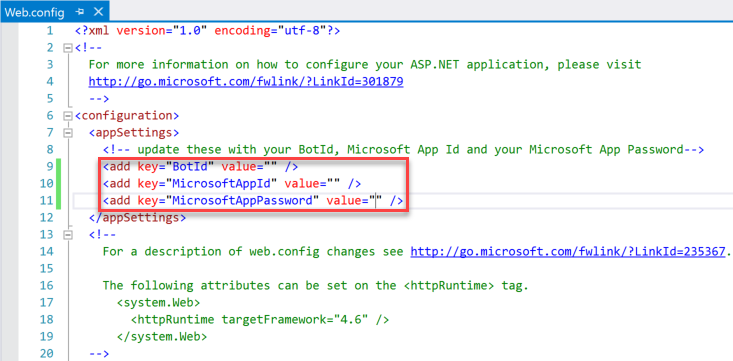Viewport: 733px width, 361px height.
Task: Collapse the configuration element at line 6
Action: click(x=68, y=116)
